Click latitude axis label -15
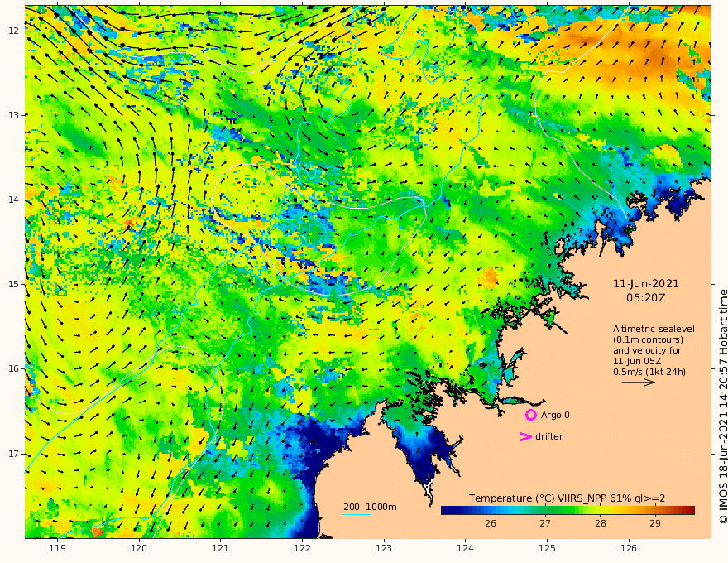Viewport: 728px width, 563px height. click(x=12, y=284)
